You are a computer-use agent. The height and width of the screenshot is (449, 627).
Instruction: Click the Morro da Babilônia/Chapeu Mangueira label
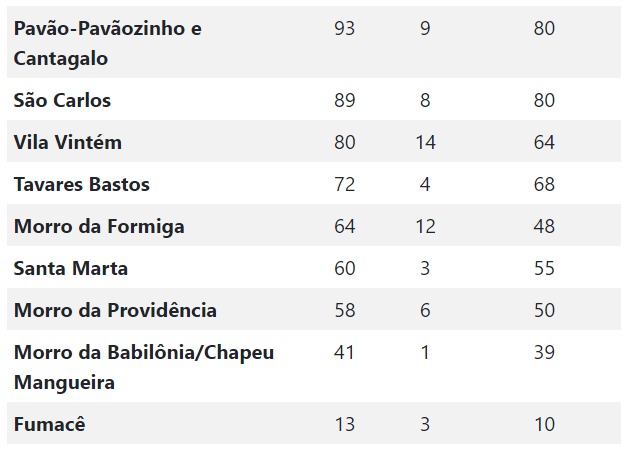(x=144, y=367)
